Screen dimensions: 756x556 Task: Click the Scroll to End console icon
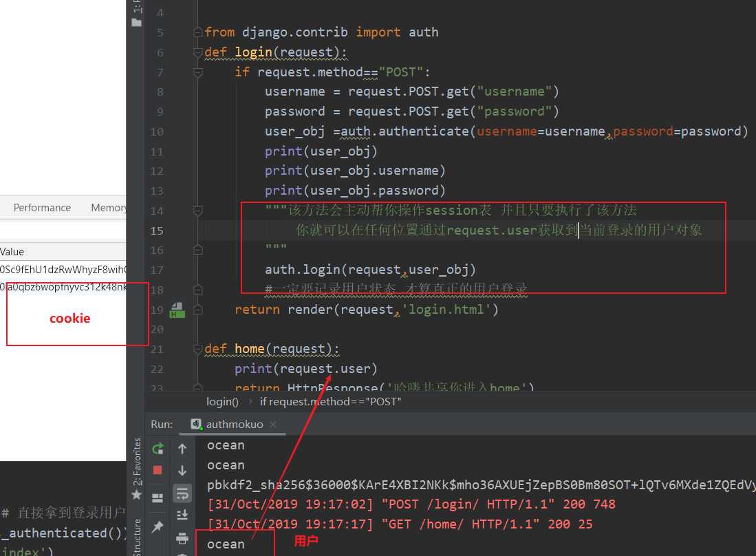tap(182, 515)
